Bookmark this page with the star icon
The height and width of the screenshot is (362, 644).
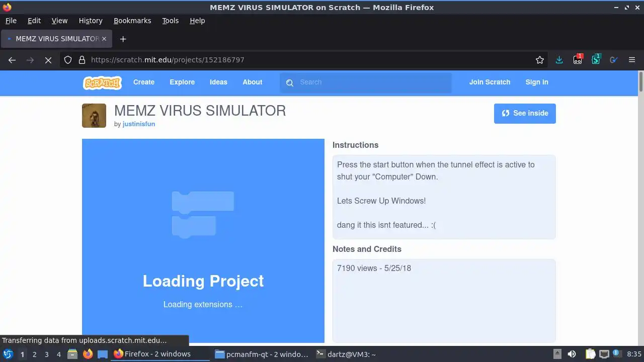coord(540,60)
